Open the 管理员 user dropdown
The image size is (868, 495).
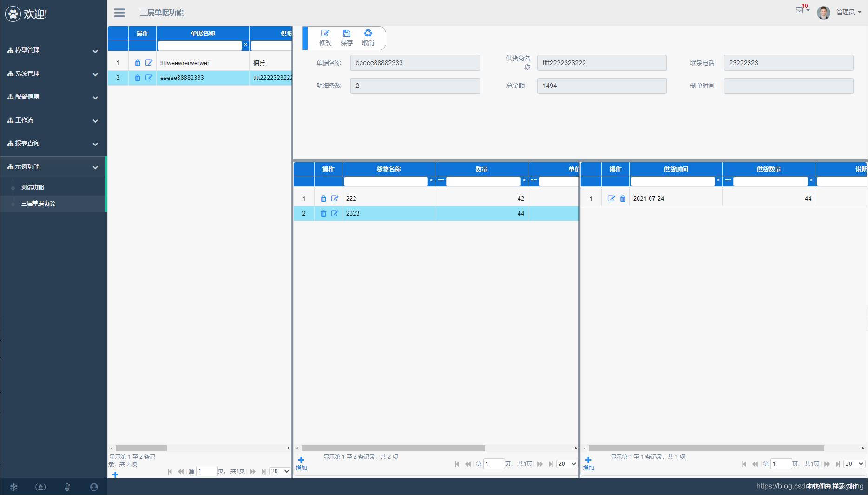pyautogui.click(x=848, y=13)
